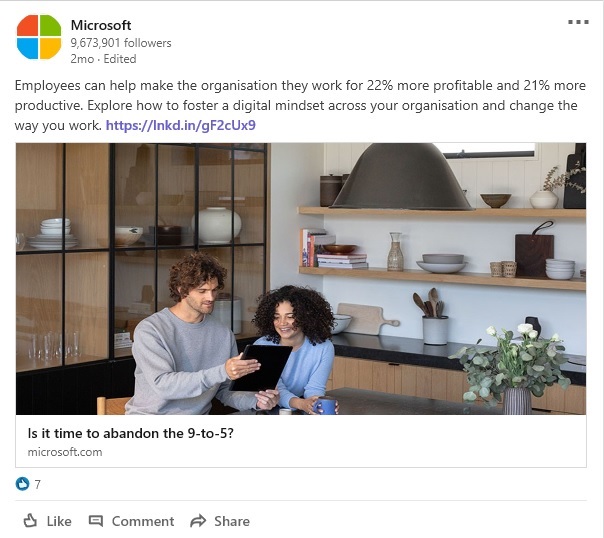Open the three-dot post options menu
Screen dimensions: 604x538
point(578,22)
